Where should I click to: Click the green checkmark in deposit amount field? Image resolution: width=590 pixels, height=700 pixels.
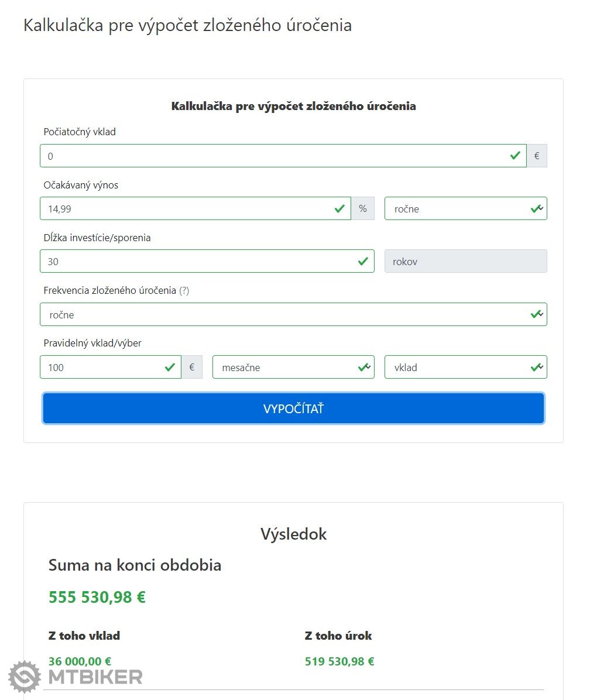point(170,368)
